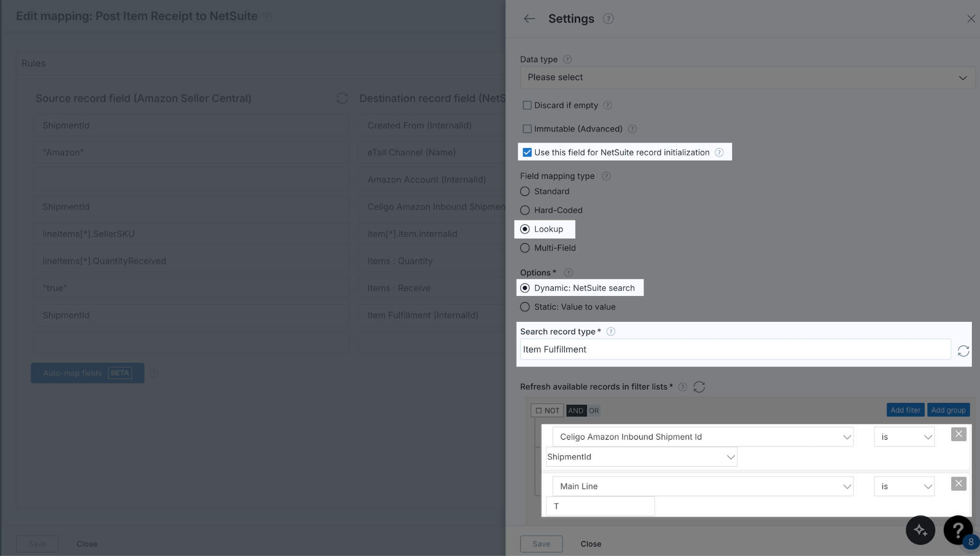Remove the Celigo Amazon Inbound Shipment Id filter
Viewport: 980px width, 556px height.
pyautogui.click(x=958, y=434)
